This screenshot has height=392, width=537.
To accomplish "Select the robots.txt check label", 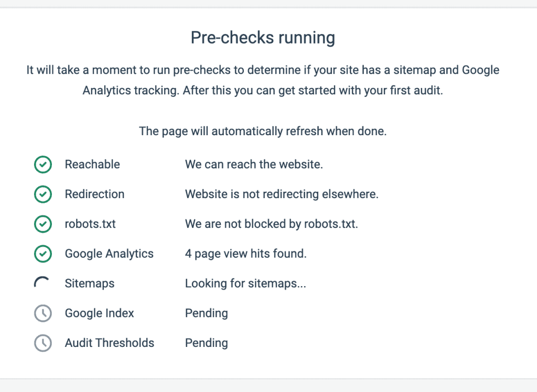I will 90,224.
